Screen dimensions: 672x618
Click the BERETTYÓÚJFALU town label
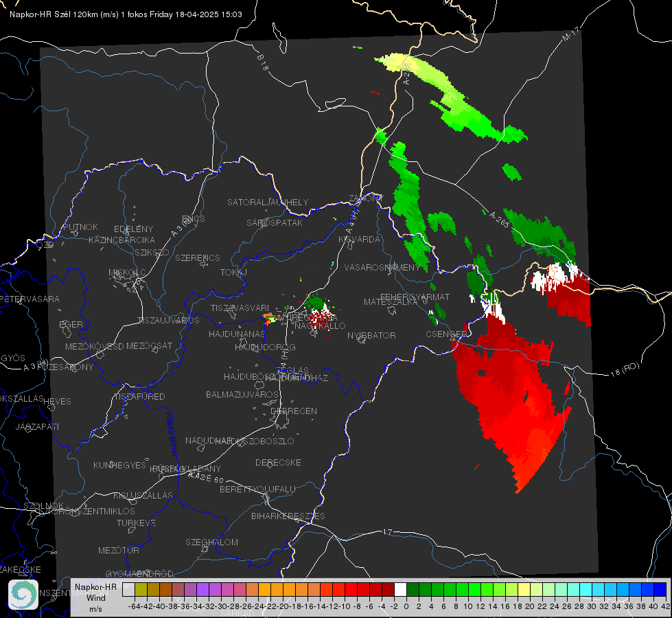point(257,489)
